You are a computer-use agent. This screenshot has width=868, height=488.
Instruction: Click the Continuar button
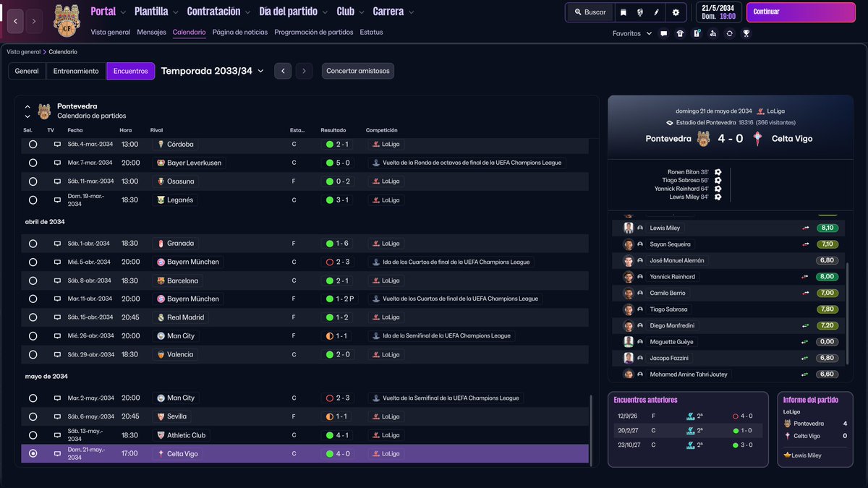(801, 12)
